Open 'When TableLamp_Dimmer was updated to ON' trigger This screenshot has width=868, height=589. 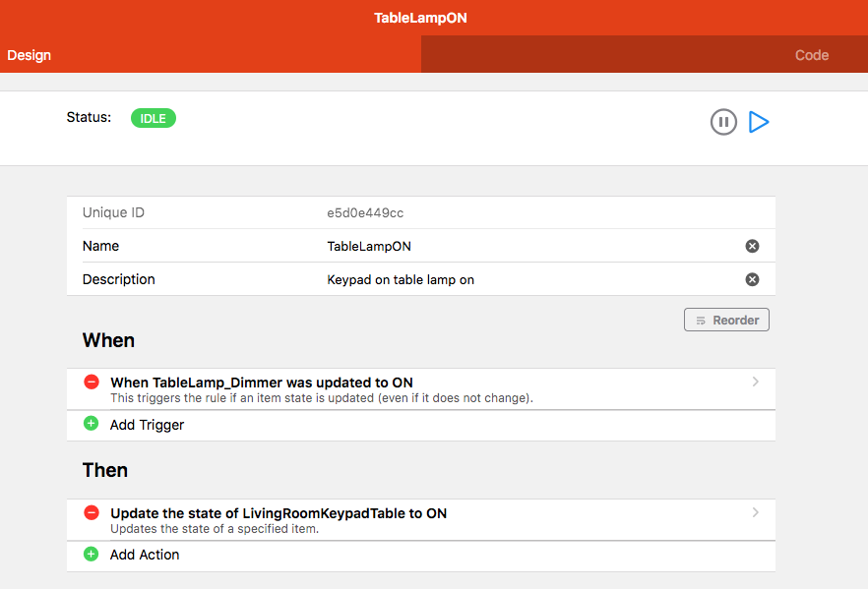[421, 389]
